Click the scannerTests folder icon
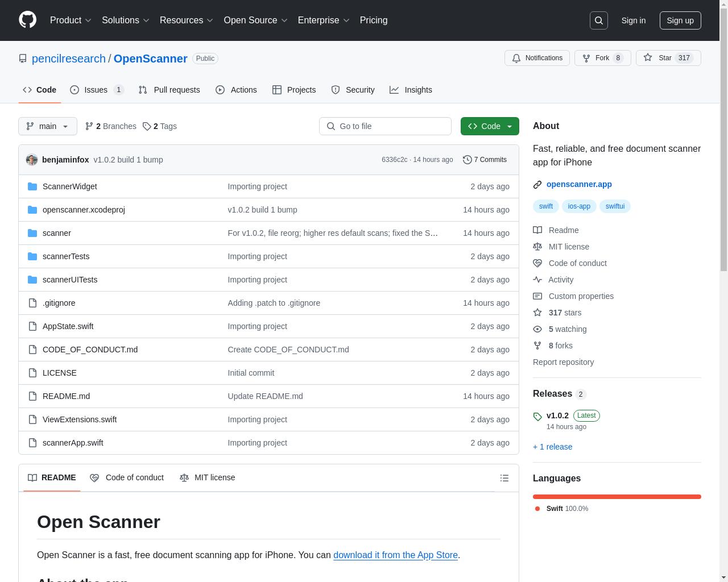728x582 pixels. (x=32, y=256)
